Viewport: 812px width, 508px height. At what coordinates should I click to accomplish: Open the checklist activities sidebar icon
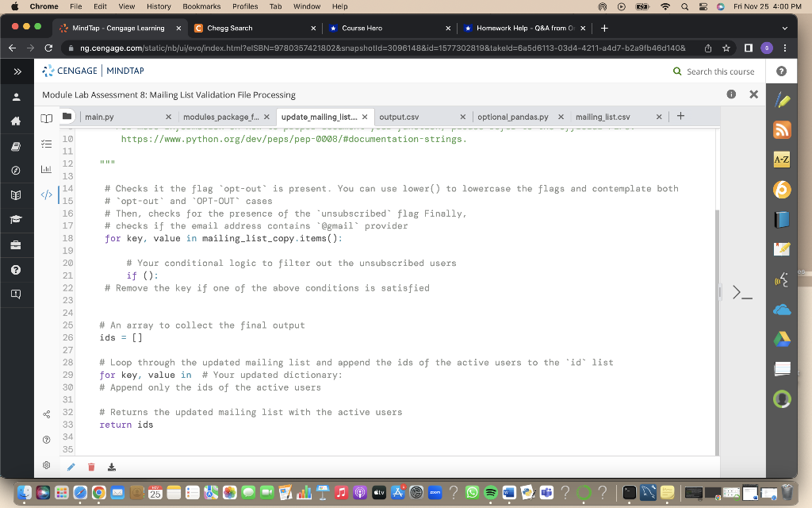[x=44, y=142]
